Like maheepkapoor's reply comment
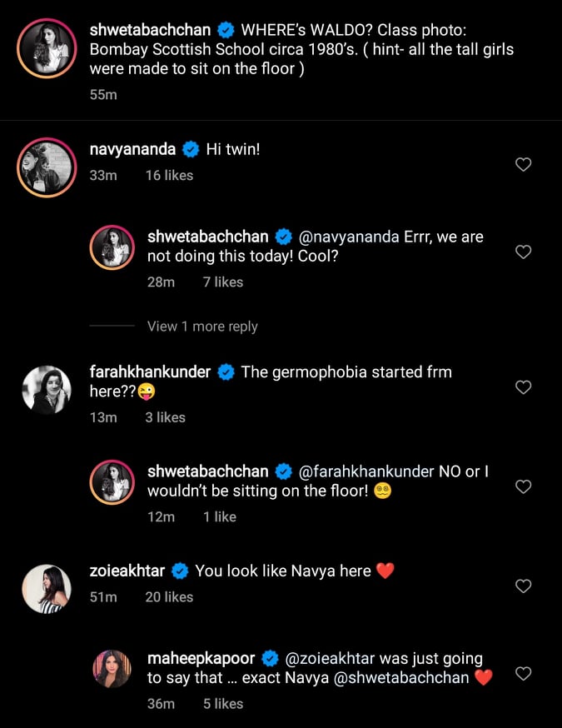562x728 pixels. click(x=523, y=673)
